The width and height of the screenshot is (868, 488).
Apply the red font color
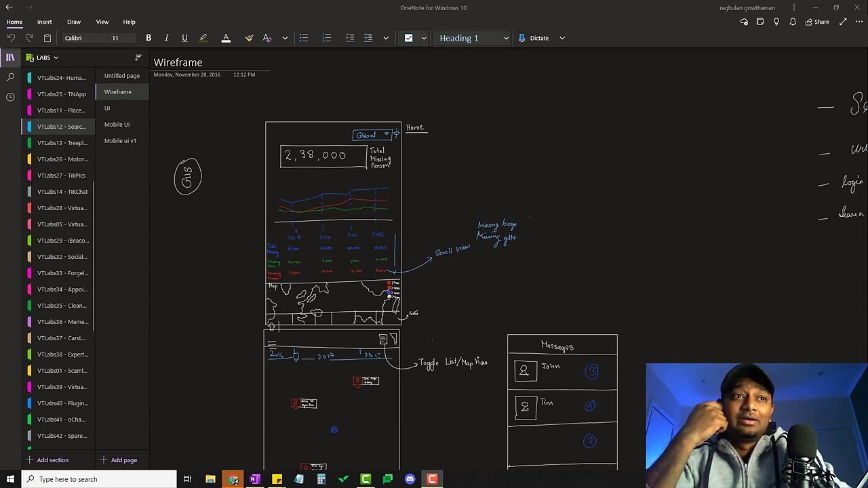tap(226, 38)
